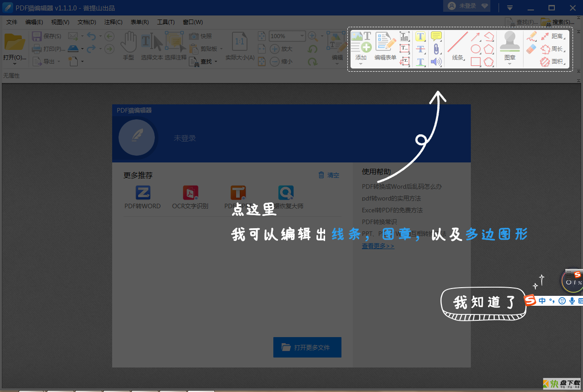583x392 pixels.
Task: Select the 面积 area measuring tool
Action: tap(552, 62)
